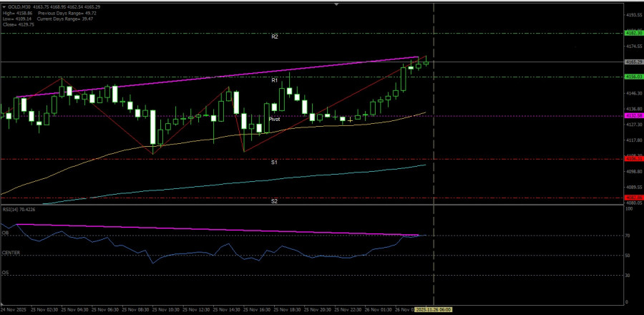Select the S1 support label

coord(274,163)
